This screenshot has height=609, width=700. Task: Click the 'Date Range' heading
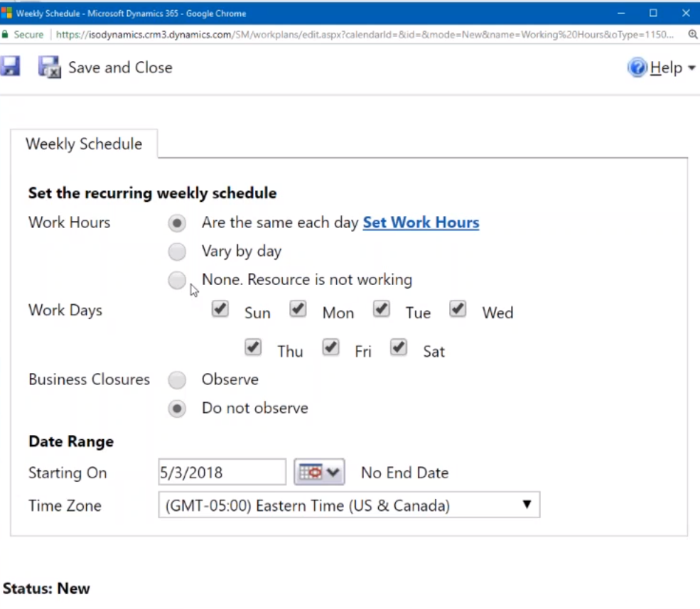[x=71, y=441]
